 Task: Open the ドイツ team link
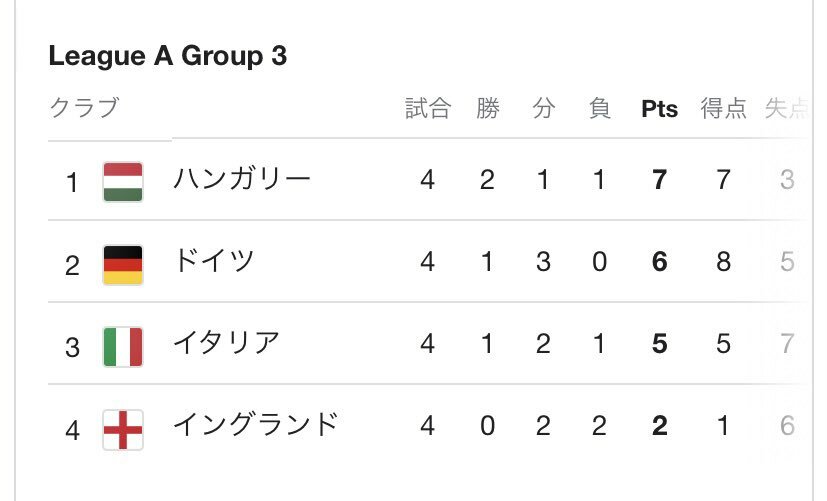[214, 263]
